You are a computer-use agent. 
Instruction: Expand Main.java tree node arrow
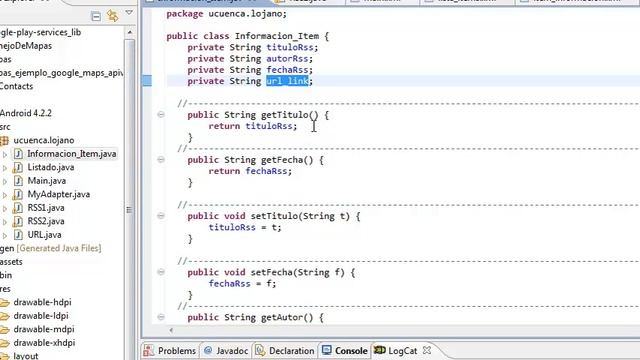click(5, 182)
